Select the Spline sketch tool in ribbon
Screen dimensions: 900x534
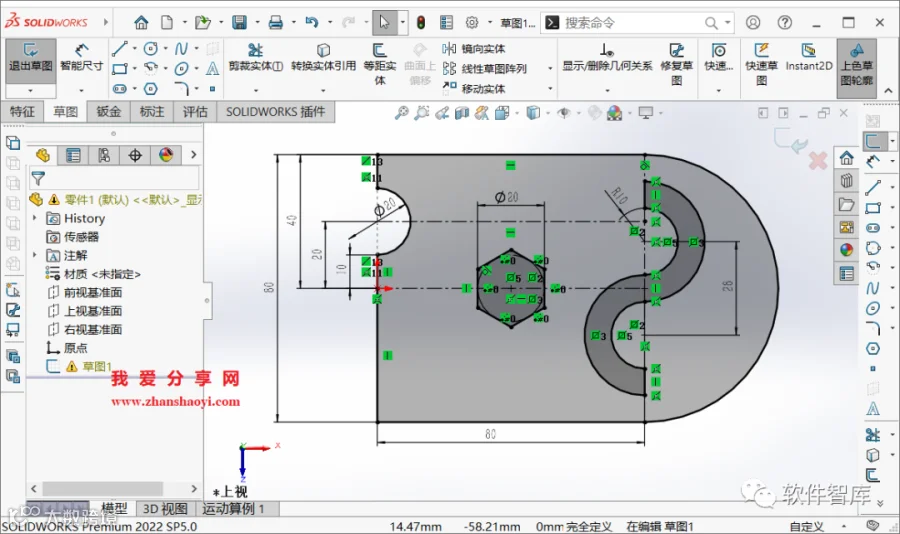click(181, 49)
